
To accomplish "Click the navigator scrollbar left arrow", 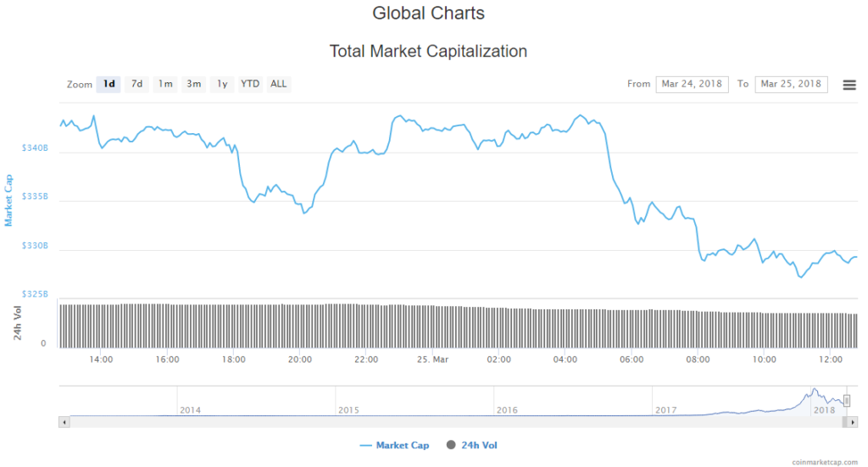I will coord(63,421).
